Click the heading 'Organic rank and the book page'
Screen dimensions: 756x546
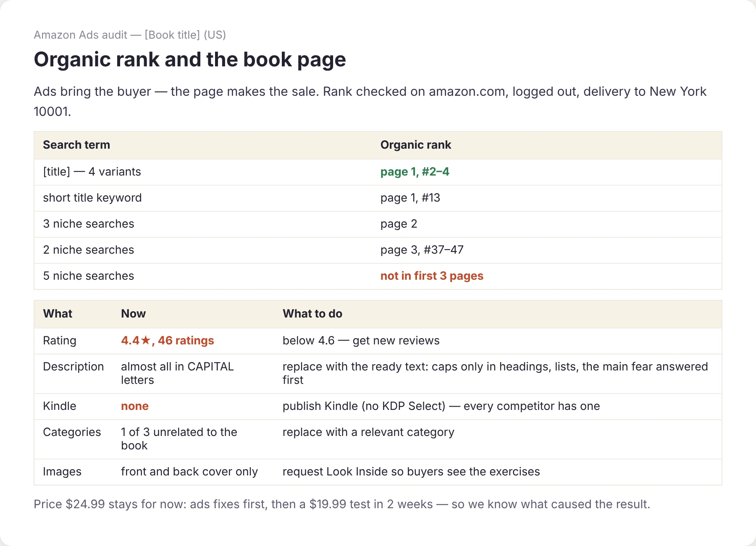tap(190, 60)
